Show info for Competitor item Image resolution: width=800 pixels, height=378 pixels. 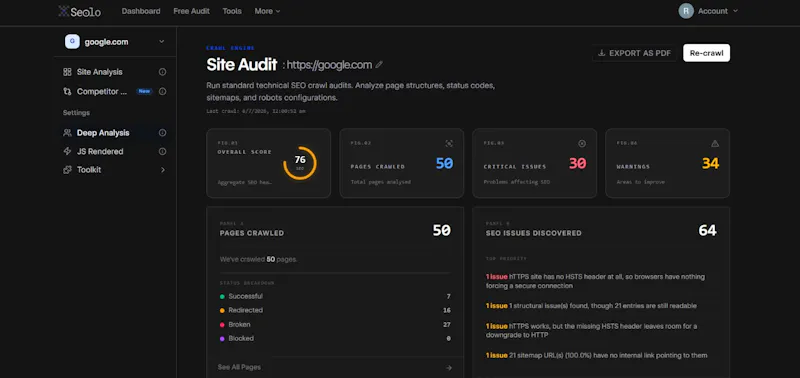(162, 91)
